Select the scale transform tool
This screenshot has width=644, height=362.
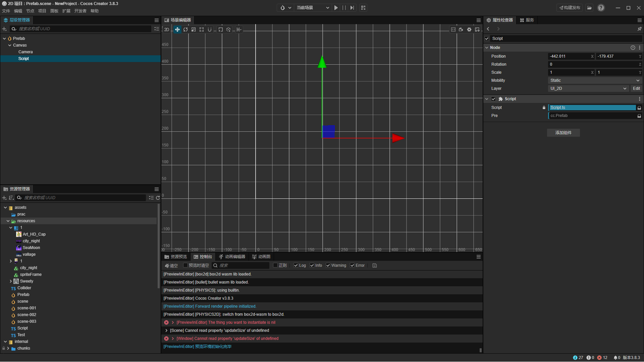[194, 29]
